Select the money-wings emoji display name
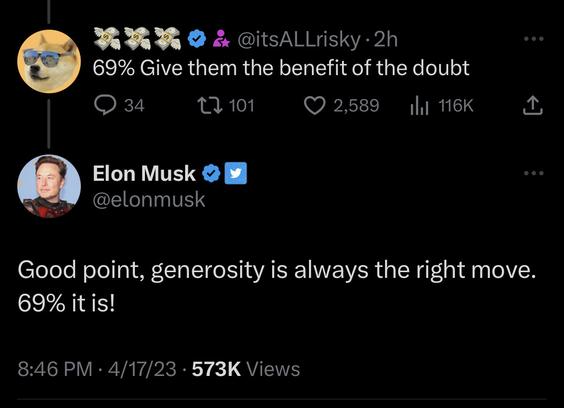 pos(137,38)
